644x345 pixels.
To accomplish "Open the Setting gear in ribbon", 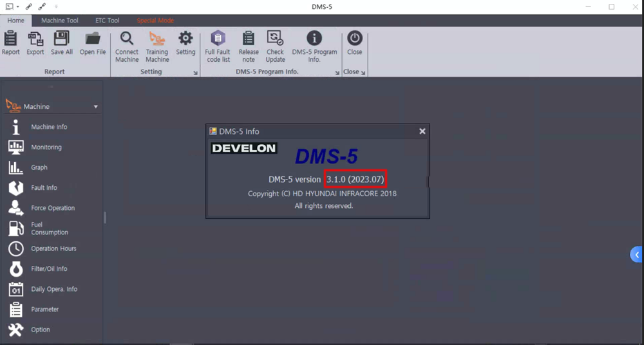I will click(185, 43).
